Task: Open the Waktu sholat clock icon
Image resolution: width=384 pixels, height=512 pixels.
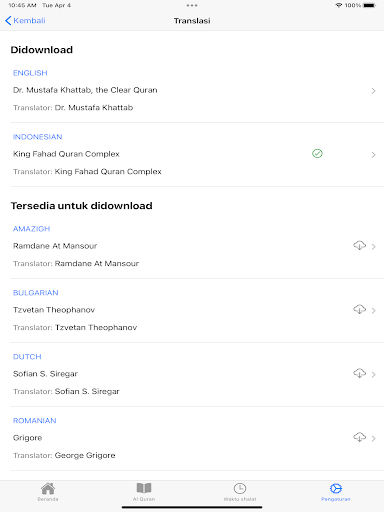Action: click(240, 489)
